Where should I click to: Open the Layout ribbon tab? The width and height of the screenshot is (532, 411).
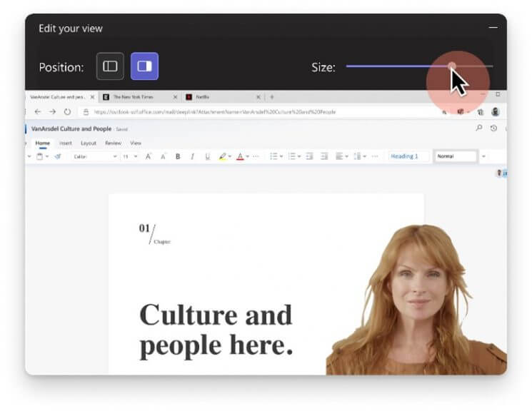[x=88, y=143]
